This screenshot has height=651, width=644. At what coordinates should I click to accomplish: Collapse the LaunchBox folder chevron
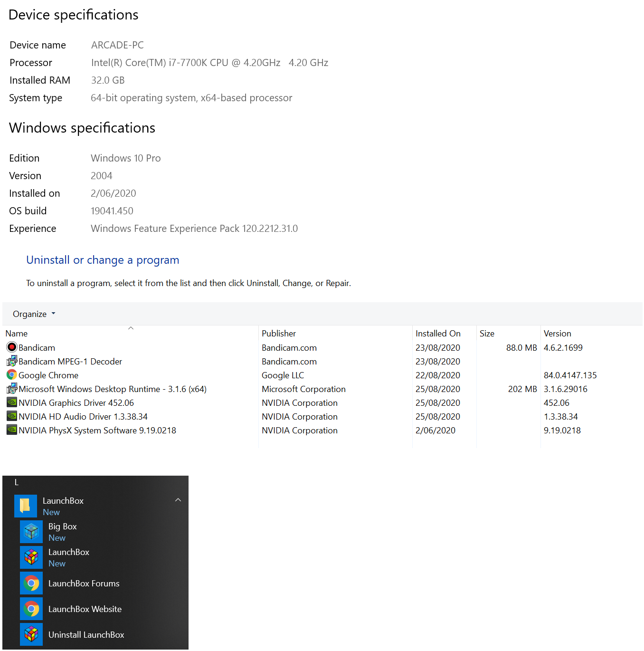click(178, 500)
